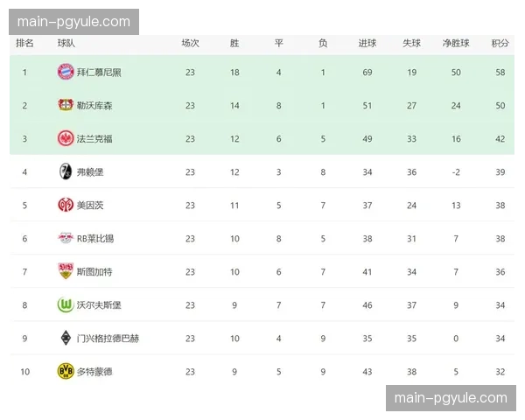Open team name 勒沃库森
This screenshot has height=420, width=525.
click(x=94, y=105)
